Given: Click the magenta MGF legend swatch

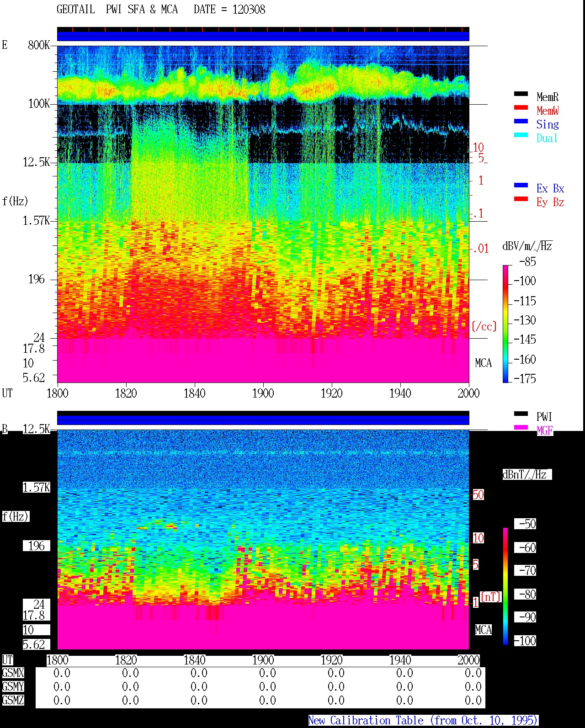Looking at the screenshot, I should click(521, 428).
